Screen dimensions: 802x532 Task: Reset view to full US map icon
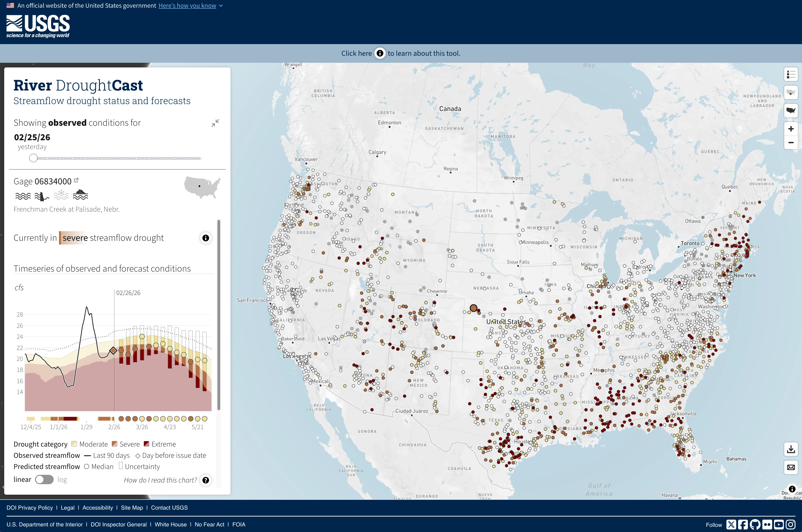[x=791, y=110]
